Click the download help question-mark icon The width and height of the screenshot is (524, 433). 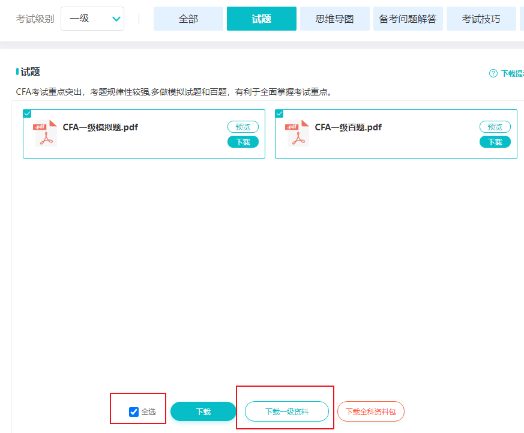point(493,73)
